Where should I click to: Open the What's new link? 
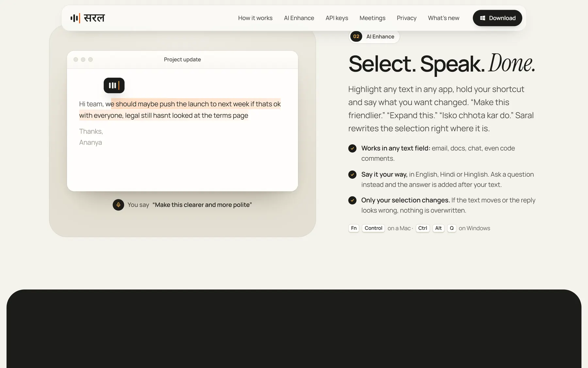pyautogui.click(x=444, y=18)
